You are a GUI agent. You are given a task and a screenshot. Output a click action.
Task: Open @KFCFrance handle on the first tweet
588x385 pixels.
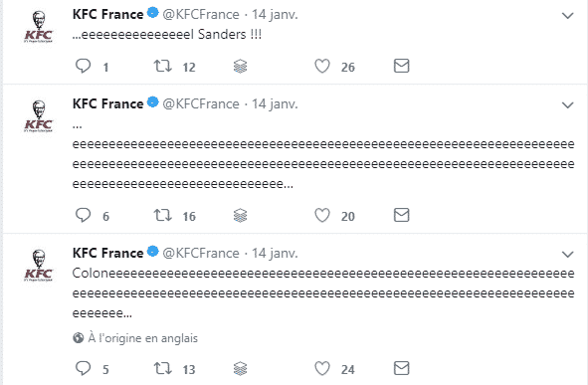click(x=201, y=15)
